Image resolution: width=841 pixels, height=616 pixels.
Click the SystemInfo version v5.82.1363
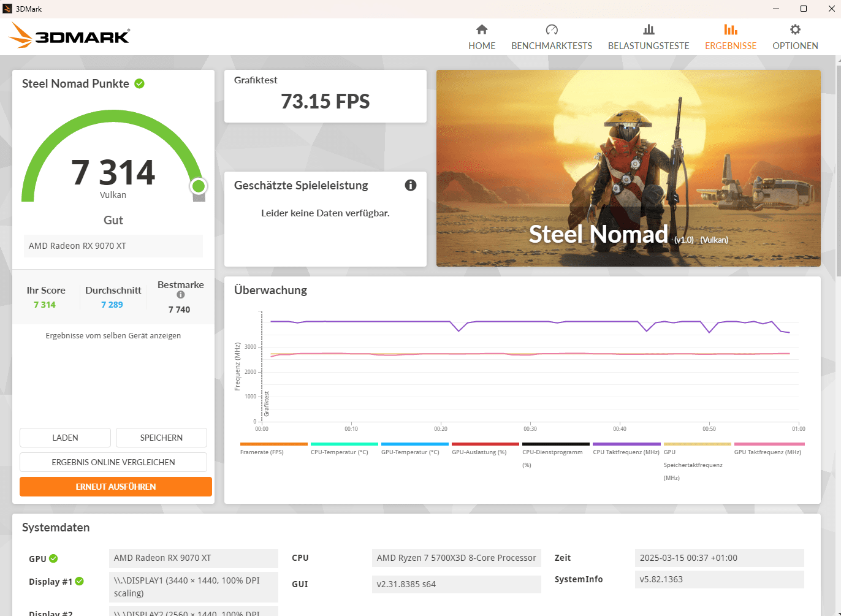pos(720,579)
